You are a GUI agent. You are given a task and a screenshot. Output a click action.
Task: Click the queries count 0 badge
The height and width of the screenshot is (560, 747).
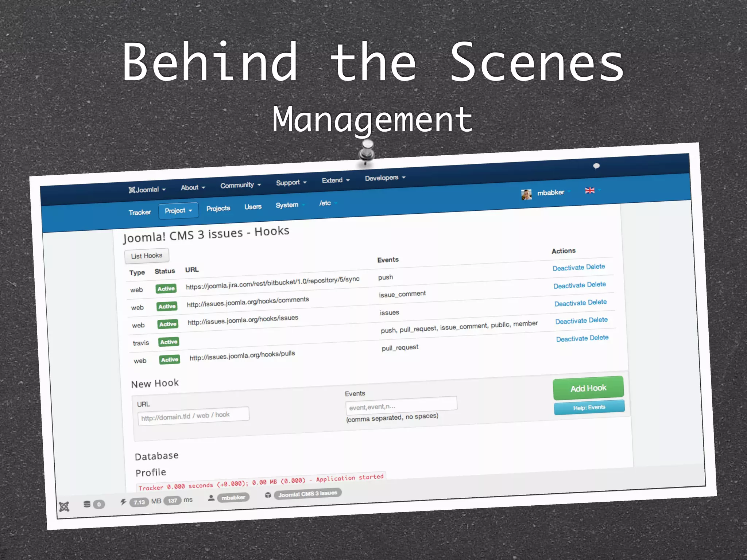pyautogui.click(x=98, y=504)
